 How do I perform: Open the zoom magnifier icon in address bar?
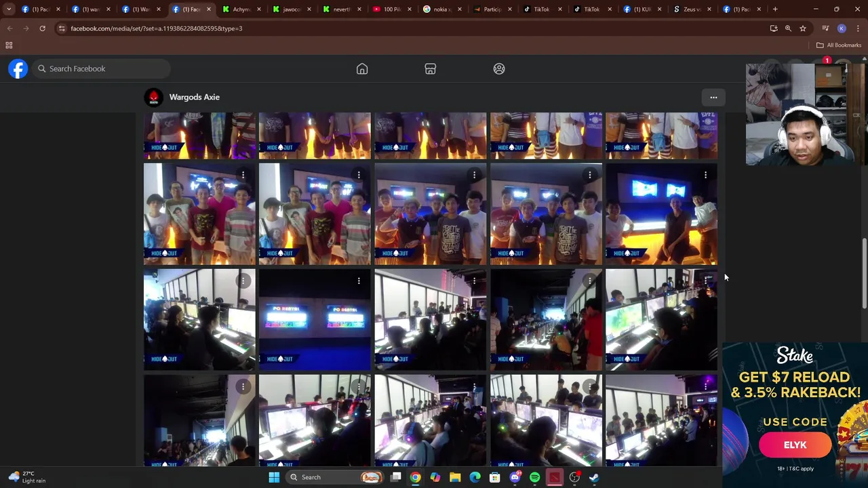point(788,28)
